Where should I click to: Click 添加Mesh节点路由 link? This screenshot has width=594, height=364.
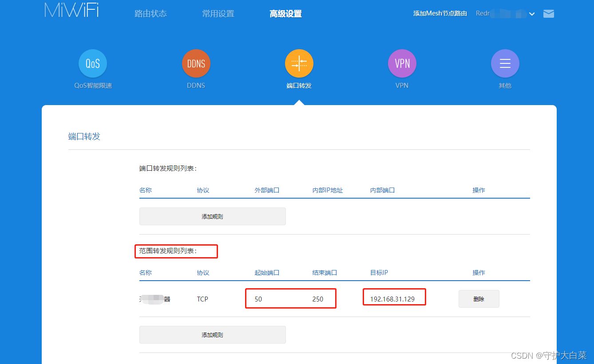(440, 14)
